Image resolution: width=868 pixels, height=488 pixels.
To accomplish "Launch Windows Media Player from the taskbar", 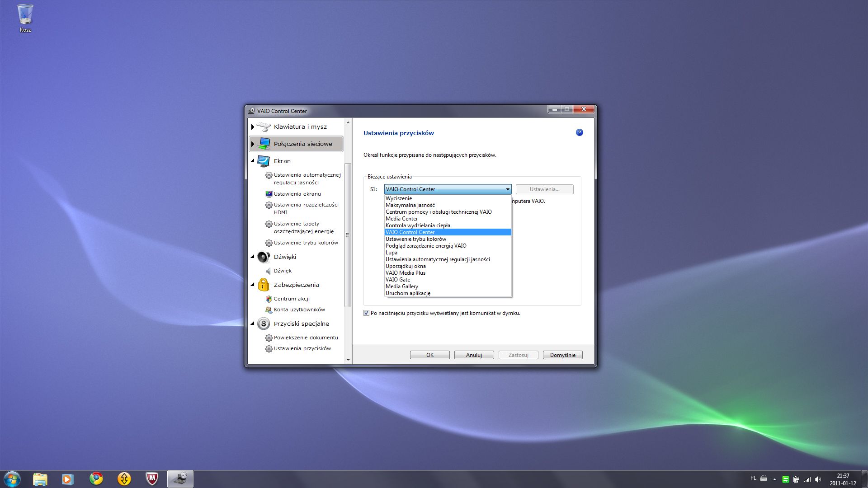I will (68, 479).
